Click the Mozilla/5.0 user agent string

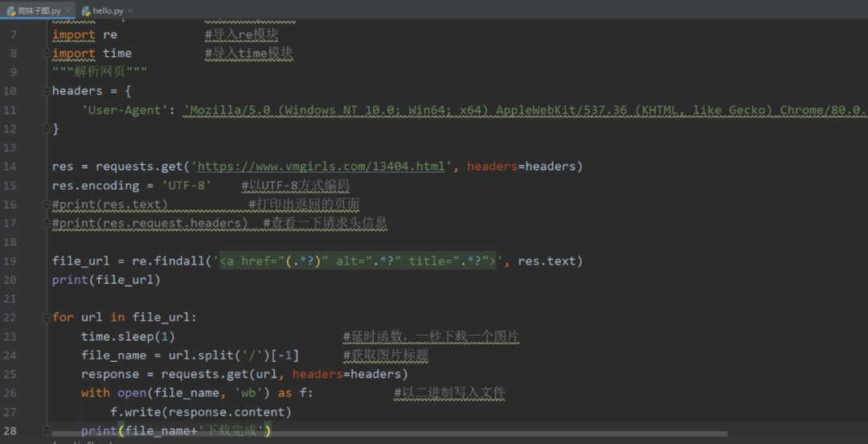pyautogui.click(x=524, y=109)
